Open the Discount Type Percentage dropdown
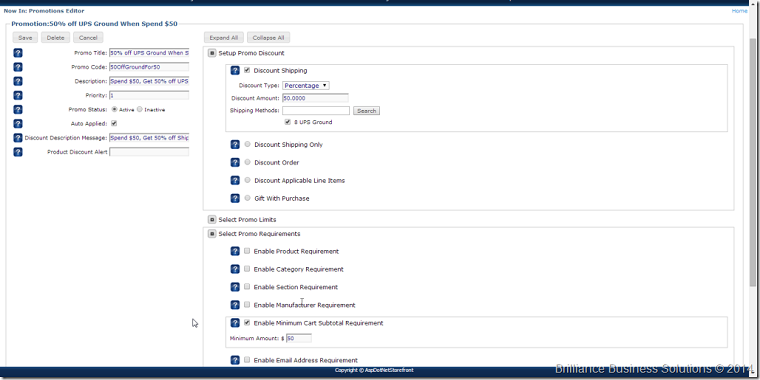760x380 pixels. click(x=306, y=85)
